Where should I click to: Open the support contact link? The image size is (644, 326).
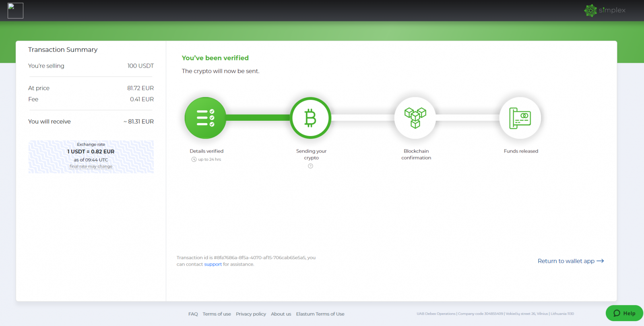click(x=213, y=264)
